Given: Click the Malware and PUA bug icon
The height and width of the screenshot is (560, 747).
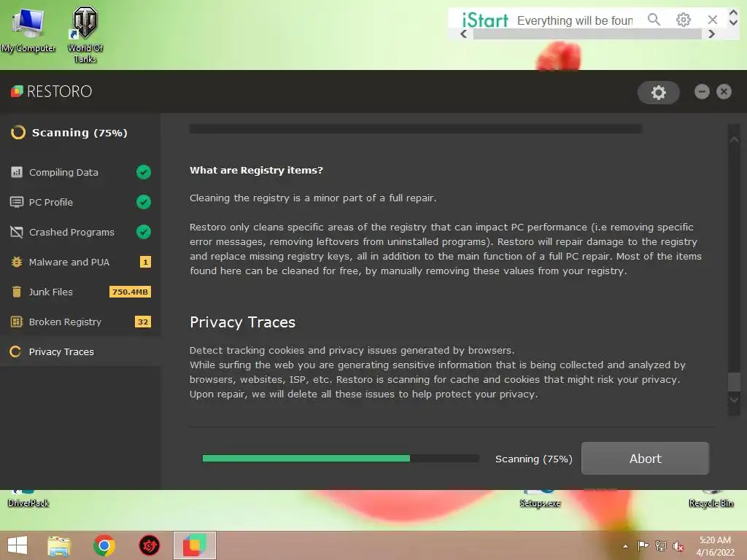Looking at the screenshot, I should (17, 262).
